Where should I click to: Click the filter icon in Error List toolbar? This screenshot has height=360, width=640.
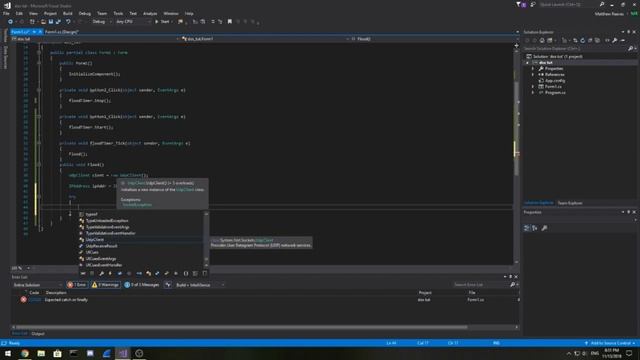click(168, 285)
